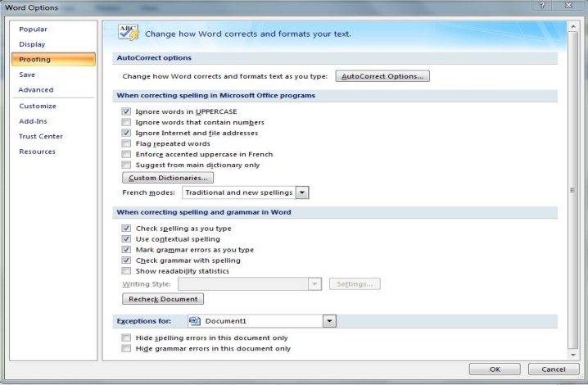
Task: Click the When correcting spelling in Microsoft Office programs heading
Action: (x=216, y=95)
